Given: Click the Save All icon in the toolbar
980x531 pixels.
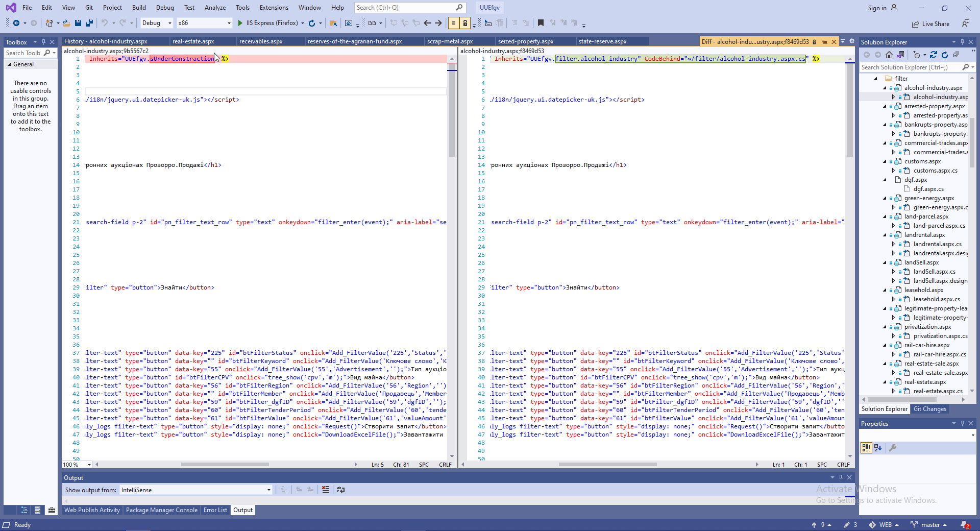Looking at the screenshot, I should 89,23.
